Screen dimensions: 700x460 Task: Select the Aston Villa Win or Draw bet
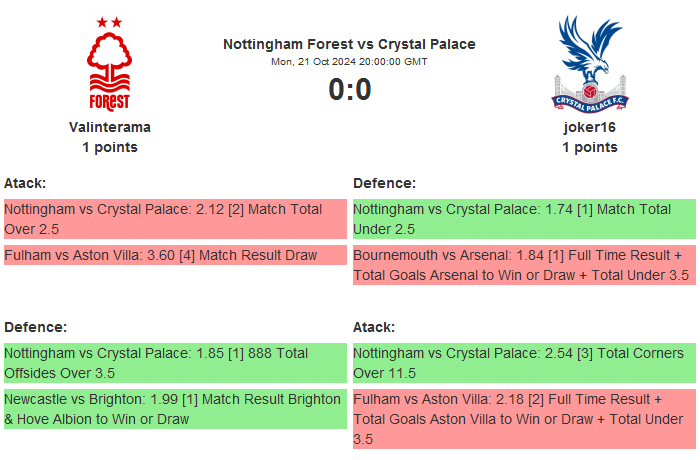tap(524, 418)
